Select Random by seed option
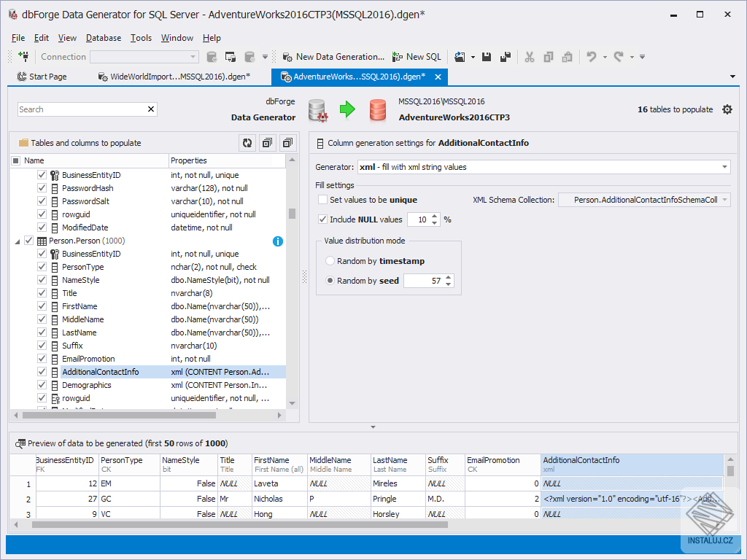Viewport: 747px width, 560px height. [x=330, y=281]
